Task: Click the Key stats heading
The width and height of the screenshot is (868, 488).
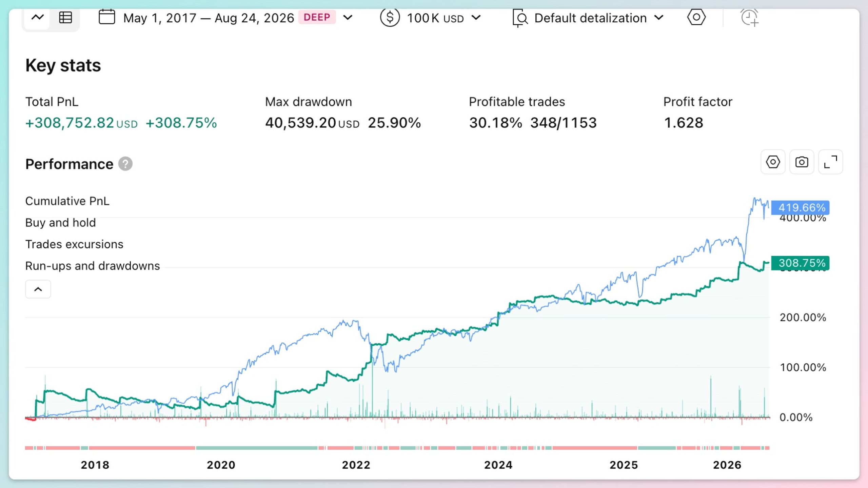Action: click(63, 65)
